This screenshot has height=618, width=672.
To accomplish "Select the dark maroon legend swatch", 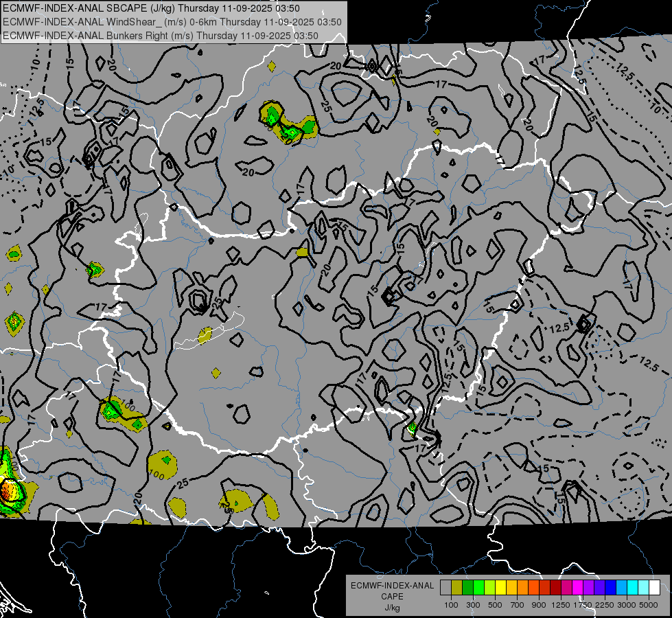I will point(555,587).
